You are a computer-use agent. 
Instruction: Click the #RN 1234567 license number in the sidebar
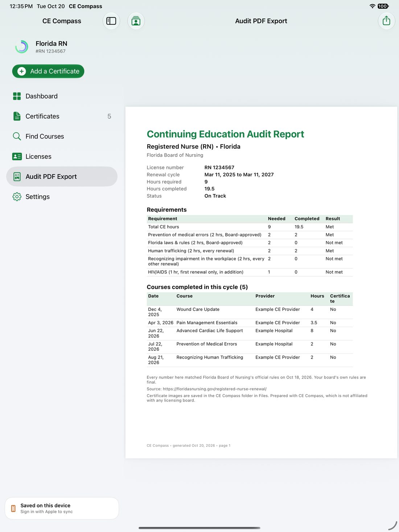50,51
